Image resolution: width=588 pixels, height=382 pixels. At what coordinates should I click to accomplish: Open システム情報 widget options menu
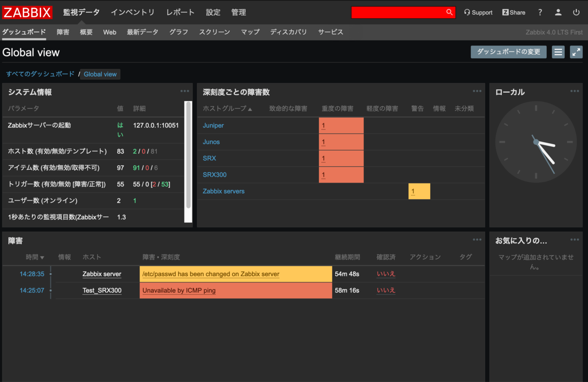click(x=185, y=91)
